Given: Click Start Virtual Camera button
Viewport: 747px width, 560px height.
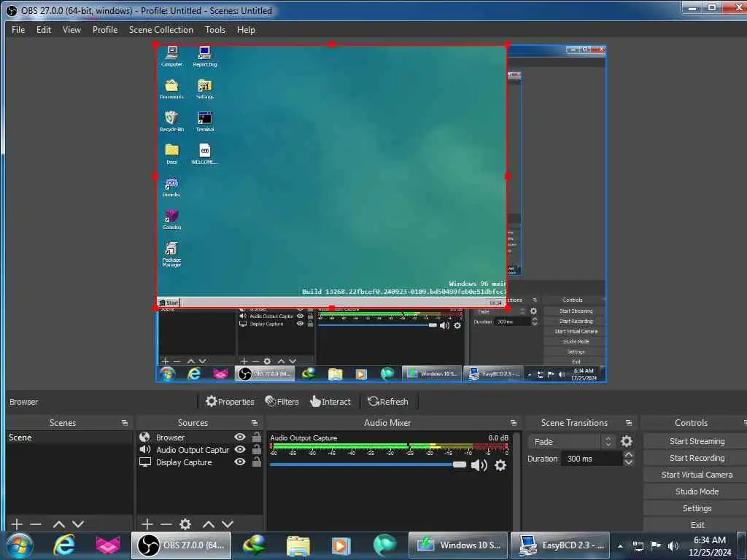Looking at the screenshot, I should point(697,475).
